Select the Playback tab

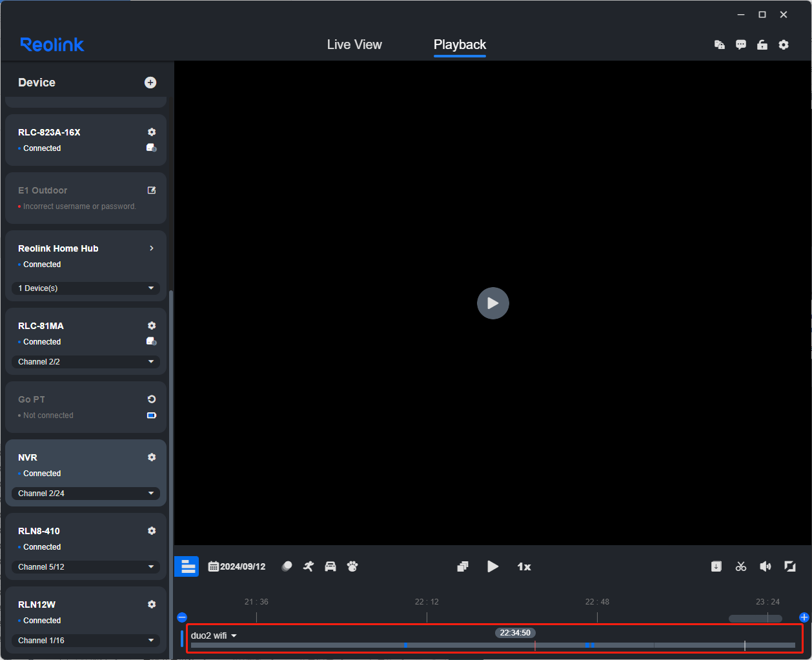coord(460,45)
